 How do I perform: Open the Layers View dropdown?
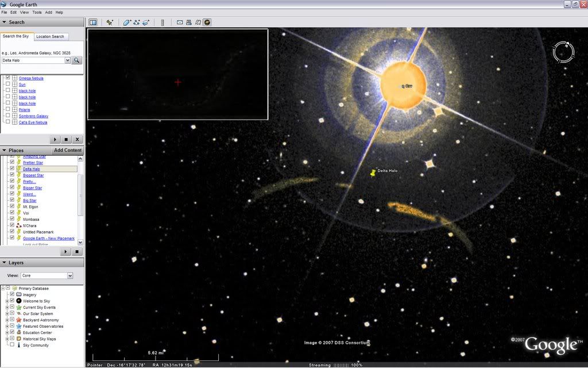tap(48, 276)
